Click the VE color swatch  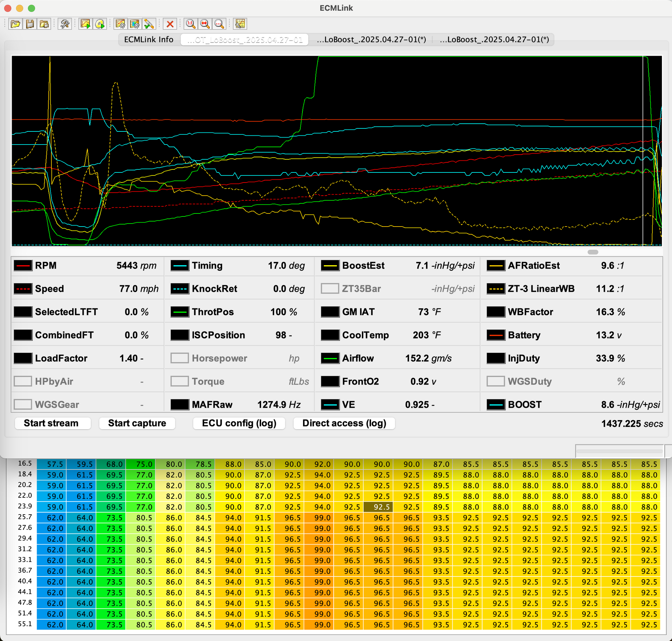tap(330, 405)
